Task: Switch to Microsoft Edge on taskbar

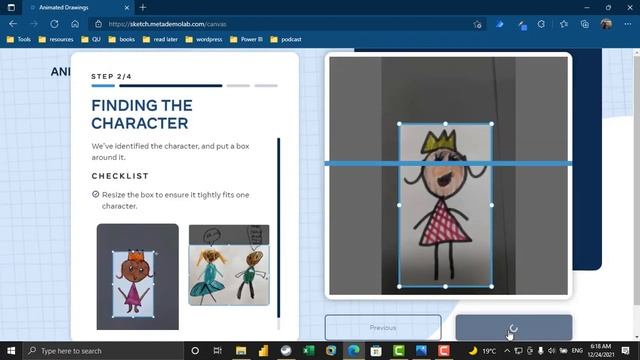Action: 353,351
